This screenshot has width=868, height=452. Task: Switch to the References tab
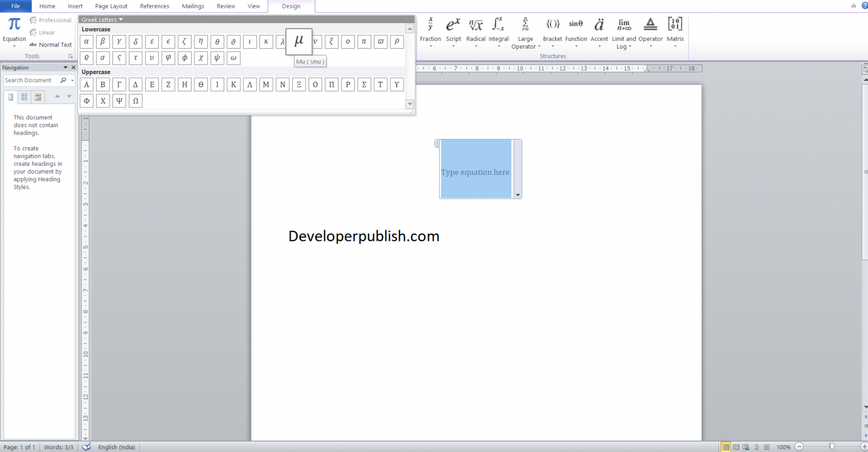point(154,6)
